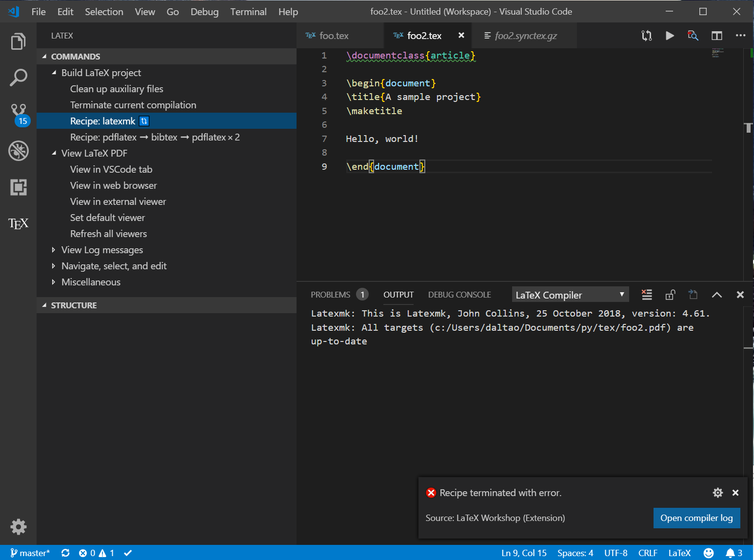Image resolution: width=754 pixels, height=560 pixels.
Task: Click the sync changes icon in status bar
Action: tap(65, 553)
